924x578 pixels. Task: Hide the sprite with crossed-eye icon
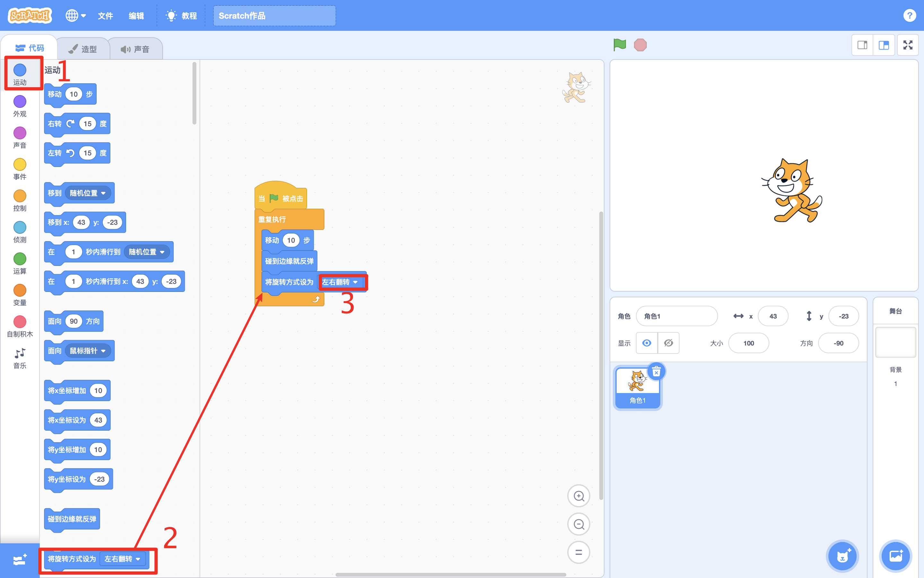click(669, 343)
